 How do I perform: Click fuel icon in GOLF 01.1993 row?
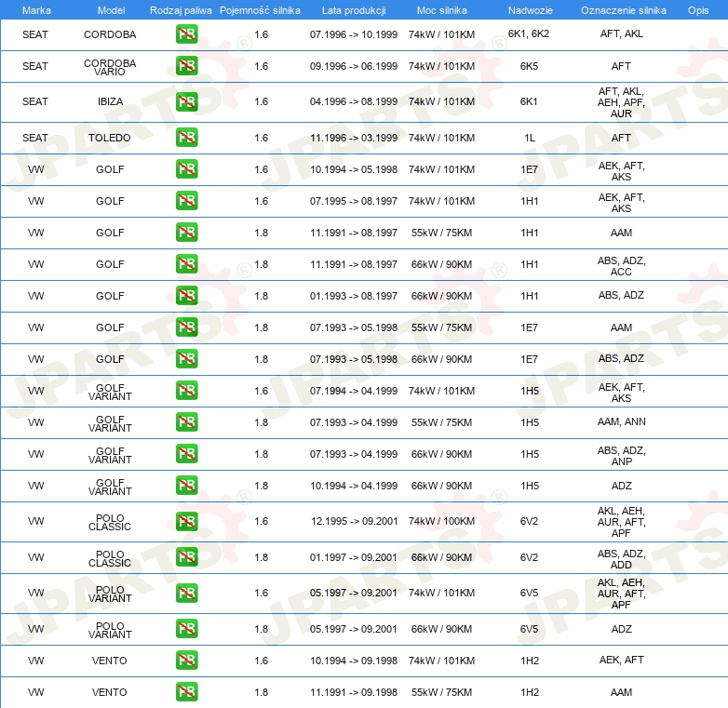(186, 296)
